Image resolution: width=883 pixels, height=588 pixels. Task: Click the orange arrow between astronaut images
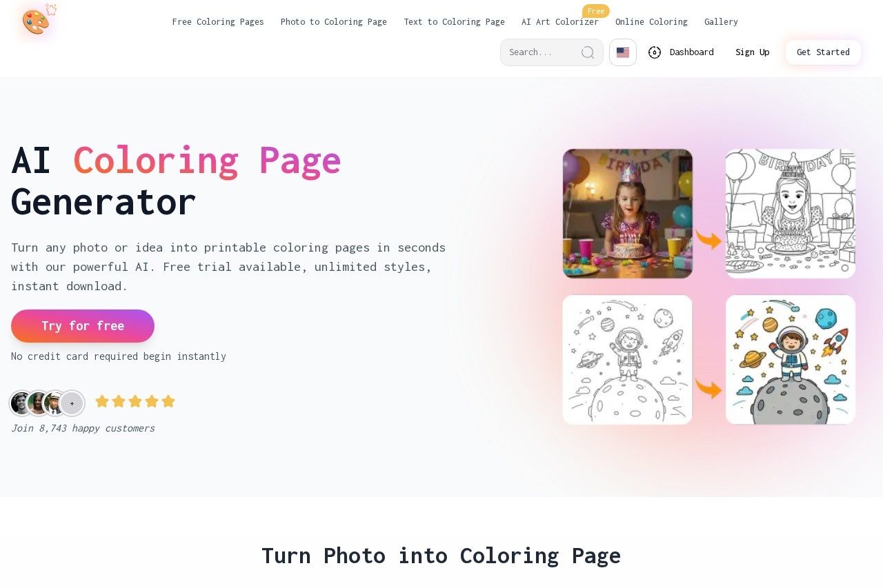(708, 389)
